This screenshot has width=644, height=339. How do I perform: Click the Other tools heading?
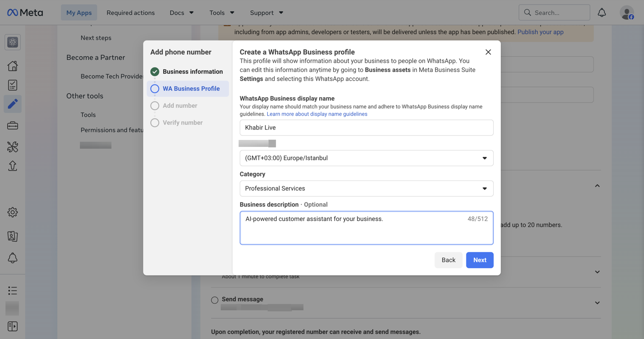(x=85, y=96)
